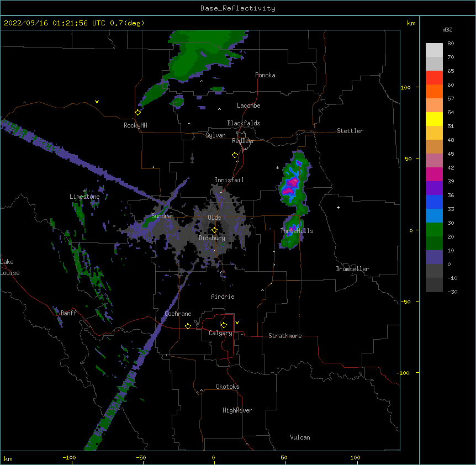Click the RedDeer city label
476x465 pixels.
[x=243, y=141]
